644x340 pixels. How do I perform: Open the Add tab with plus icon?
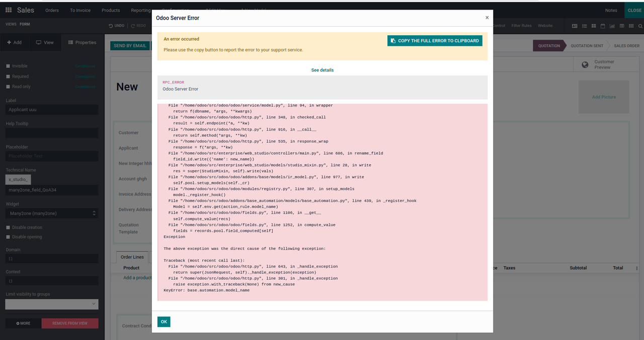tap(14, 42)
